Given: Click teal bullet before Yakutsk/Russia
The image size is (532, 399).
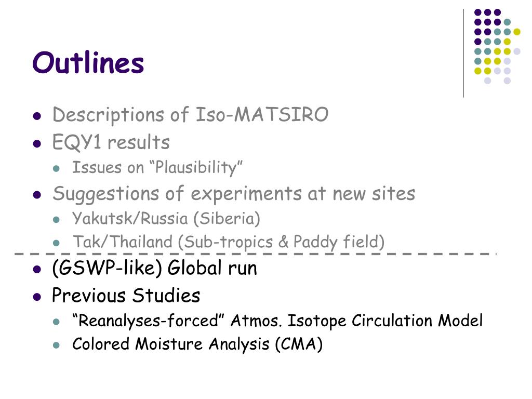Looking at the screenshot, I should coord(56,220).
